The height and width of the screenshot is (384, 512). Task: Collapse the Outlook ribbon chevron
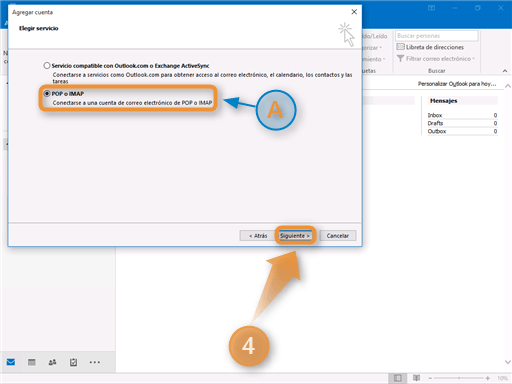coord(505,71)
